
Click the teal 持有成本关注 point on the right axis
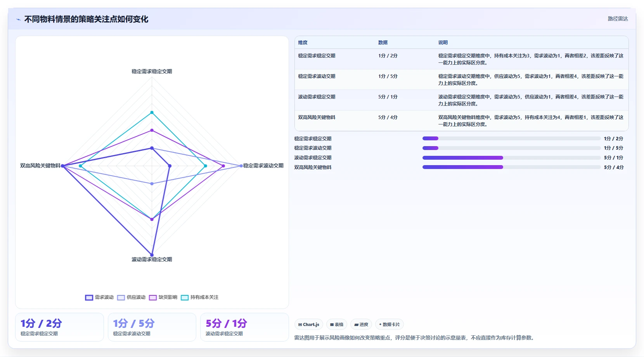[205, 166]
